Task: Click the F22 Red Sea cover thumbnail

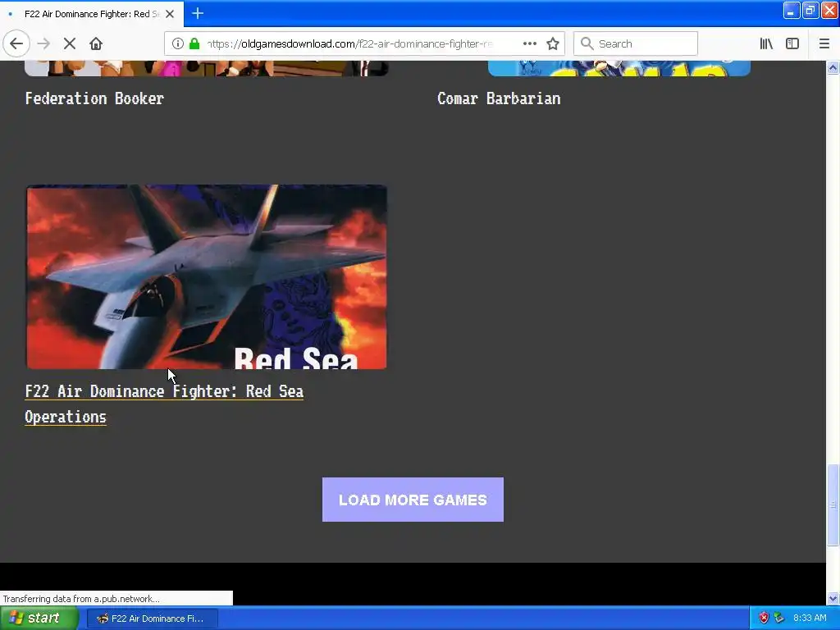Action: coord(207,277)
